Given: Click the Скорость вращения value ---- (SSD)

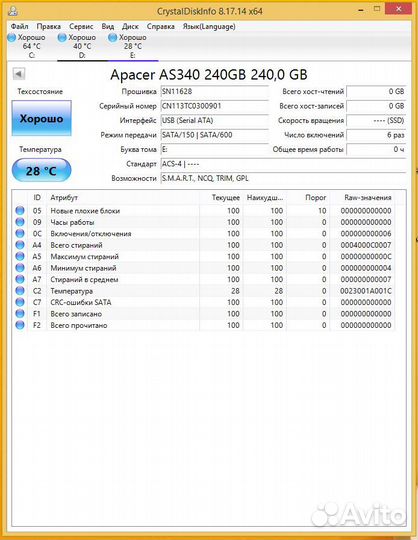Looking at the screenshot, I should click(x=376, y=121).
